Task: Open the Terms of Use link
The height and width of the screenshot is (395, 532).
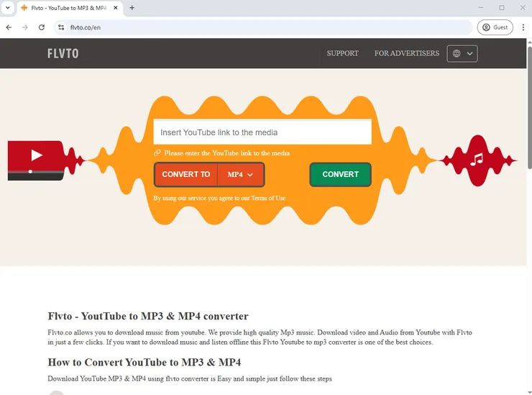Action: [268, 198]
